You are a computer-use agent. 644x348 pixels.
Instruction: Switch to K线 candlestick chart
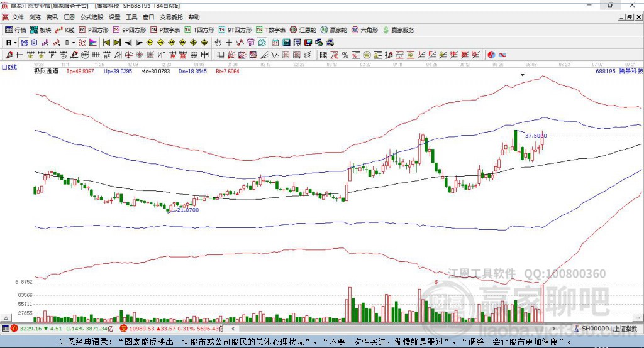(65, 30)
